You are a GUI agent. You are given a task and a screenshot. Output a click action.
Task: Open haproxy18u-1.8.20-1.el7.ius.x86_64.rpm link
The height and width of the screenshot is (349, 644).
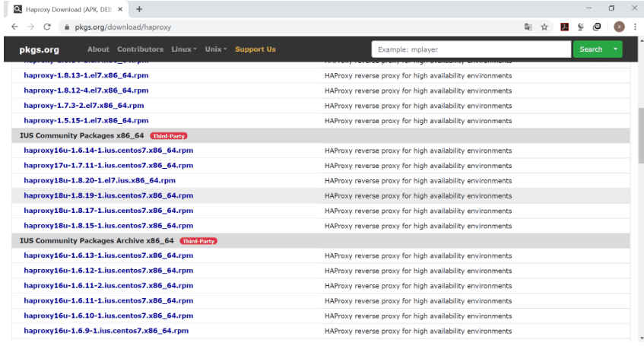tap(100, 180)
